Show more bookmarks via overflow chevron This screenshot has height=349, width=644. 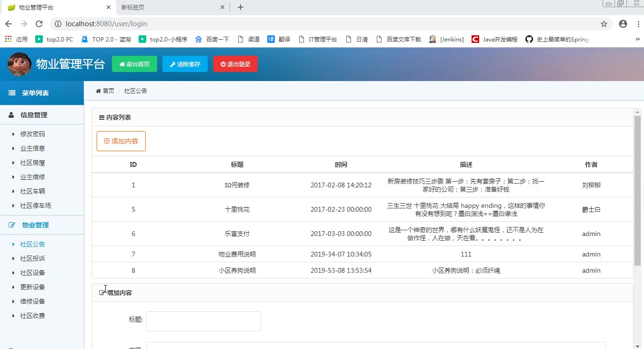637,40
